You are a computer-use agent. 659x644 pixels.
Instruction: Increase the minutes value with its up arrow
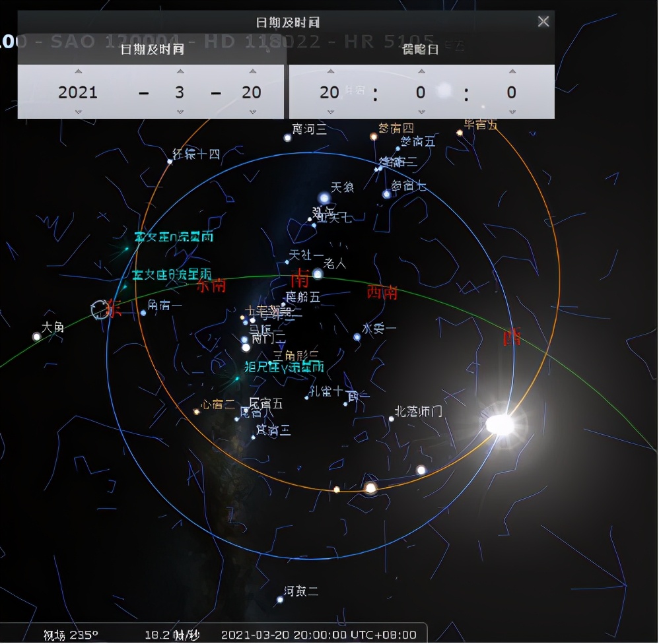(x=421, y=71)
